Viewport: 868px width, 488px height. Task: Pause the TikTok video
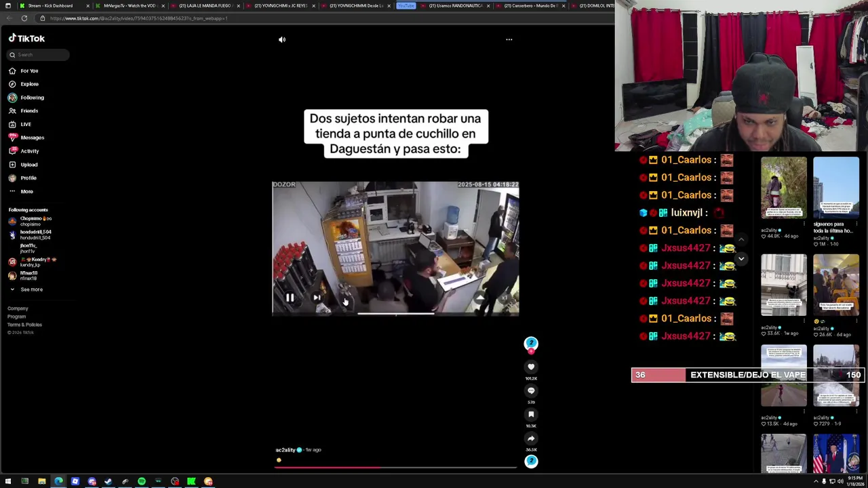click(x=290, y=298)
